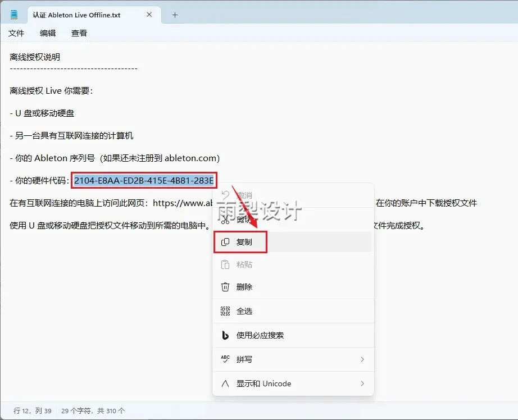Choose 复制 in the context menu
This screenshot has width=518, height=420.
coord(293,242)
